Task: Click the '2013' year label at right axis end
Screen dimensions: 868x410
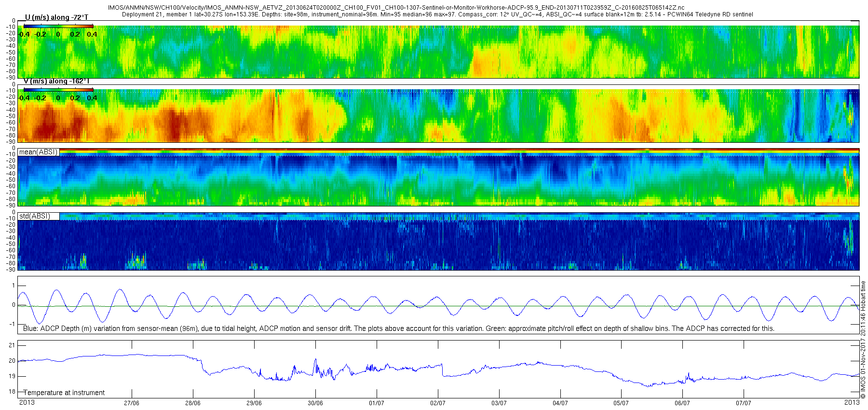Action: pos(852,402)
